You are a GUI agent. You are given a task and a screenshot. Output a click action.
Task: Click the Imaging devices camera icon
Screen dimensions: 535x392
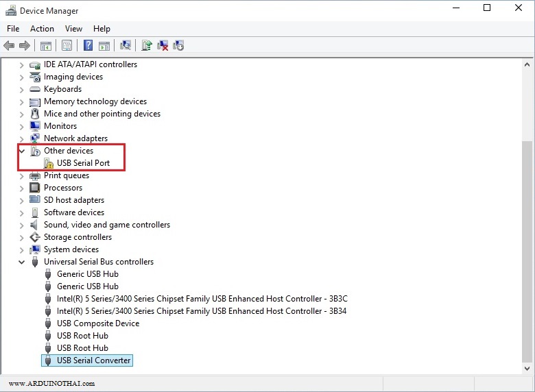coord(35,77)
